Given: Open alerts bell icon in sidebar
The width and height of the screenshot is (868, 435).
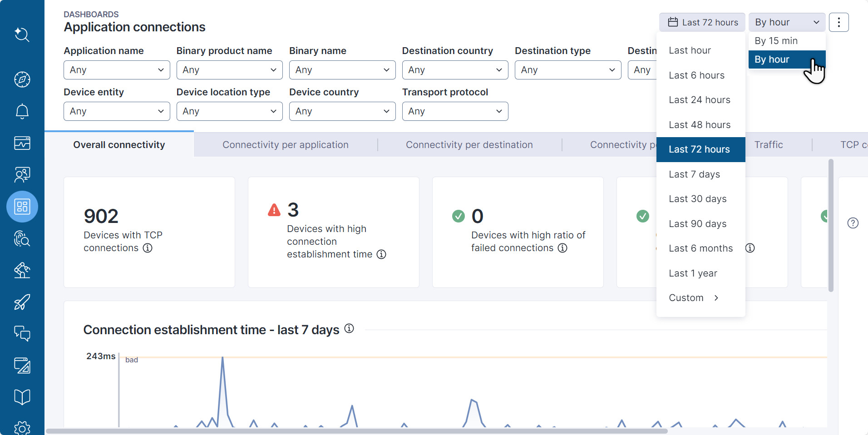Looking at the screenshot, I should pyautogui.click(x=22, y=111).
